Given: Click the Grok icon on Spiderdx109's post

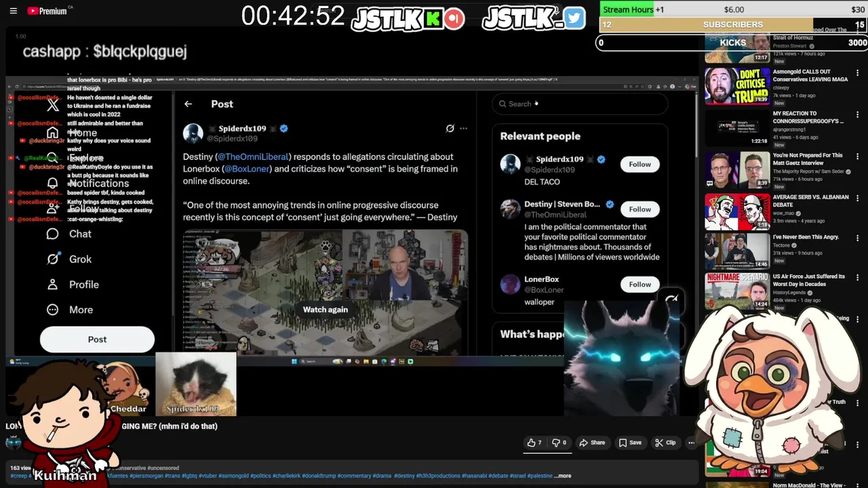Looking at the screenshot, I should 450,128.
